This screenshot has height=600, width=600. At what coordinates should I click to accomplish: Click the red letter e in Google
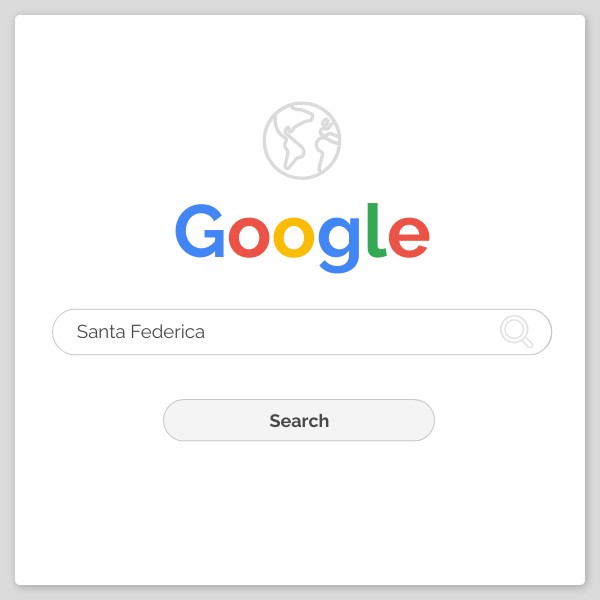point(409,237)
